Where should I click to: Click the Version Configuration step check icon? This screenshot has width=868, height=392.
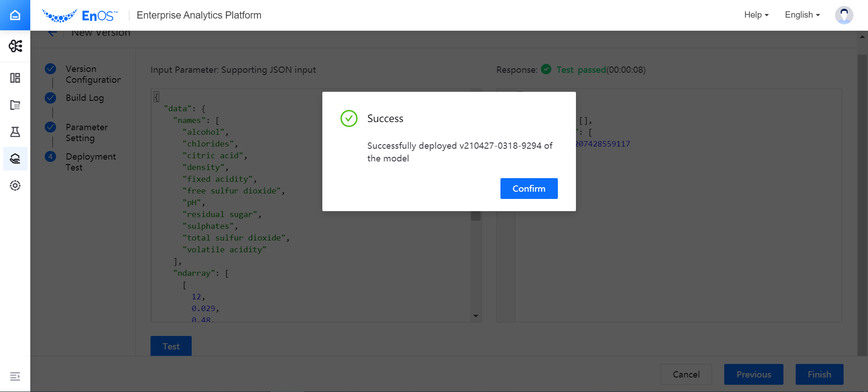tap(51, 69)
